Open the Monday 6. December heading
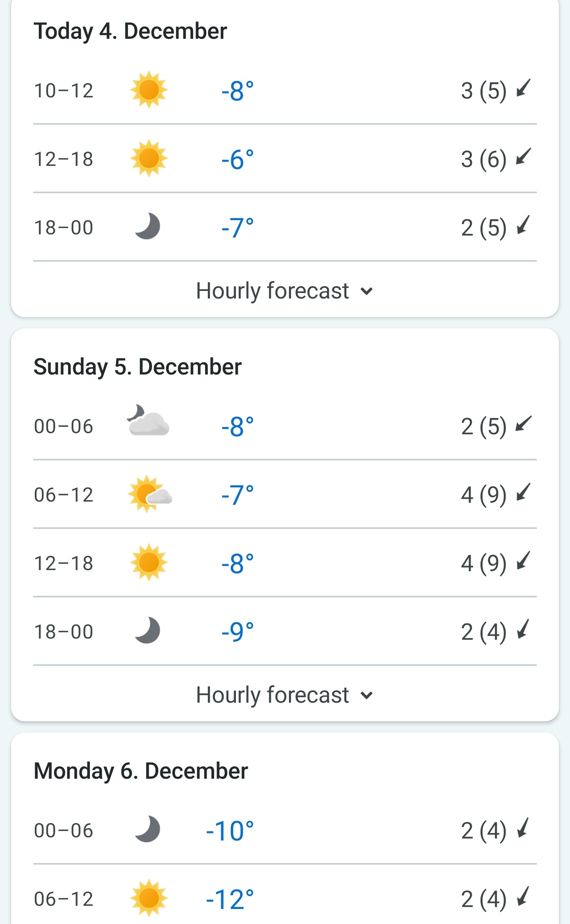The height and width of the screenshot is (924, 570). (x=141, y=771)
